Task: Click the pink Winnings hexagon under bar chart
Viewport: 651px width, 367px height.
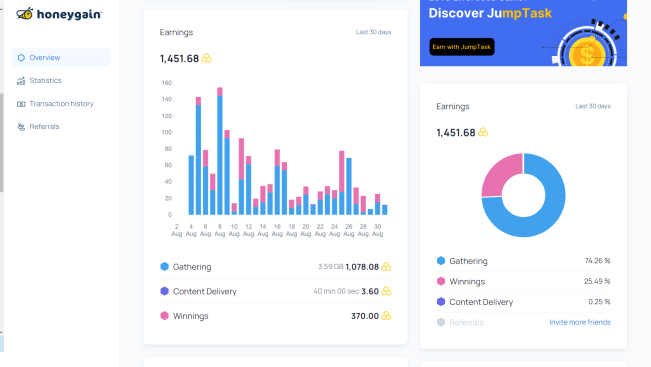Action: 164,316
